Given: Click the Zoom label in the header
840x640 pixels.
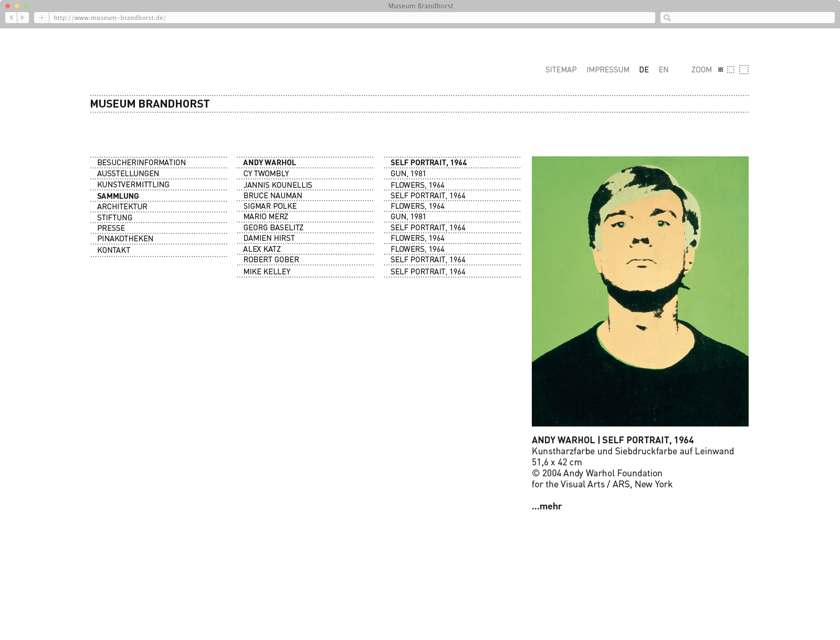Looking at the screenshot, I should point(701,70).
